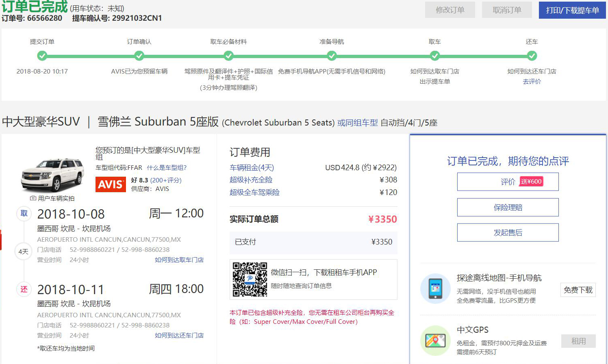The image size is (608, 364).
Task: Click 如何到达还车门店 text under 还车 step
Action: pyautogui.click(x=532, y=71)
